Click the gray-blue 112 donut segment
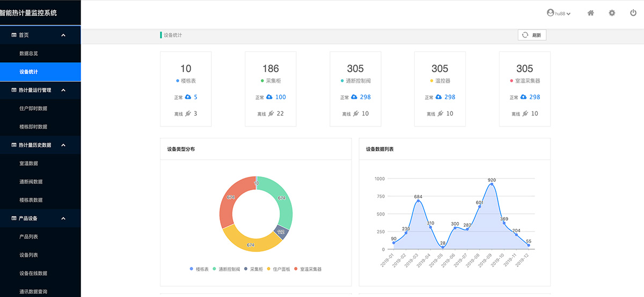 [281, 232]
